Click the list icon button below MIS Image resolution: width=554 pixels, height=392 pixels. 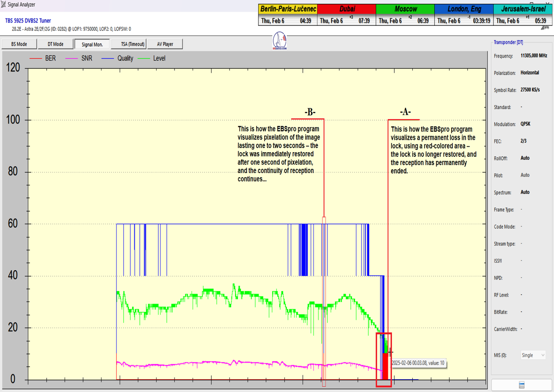click(x=522, y=385)
